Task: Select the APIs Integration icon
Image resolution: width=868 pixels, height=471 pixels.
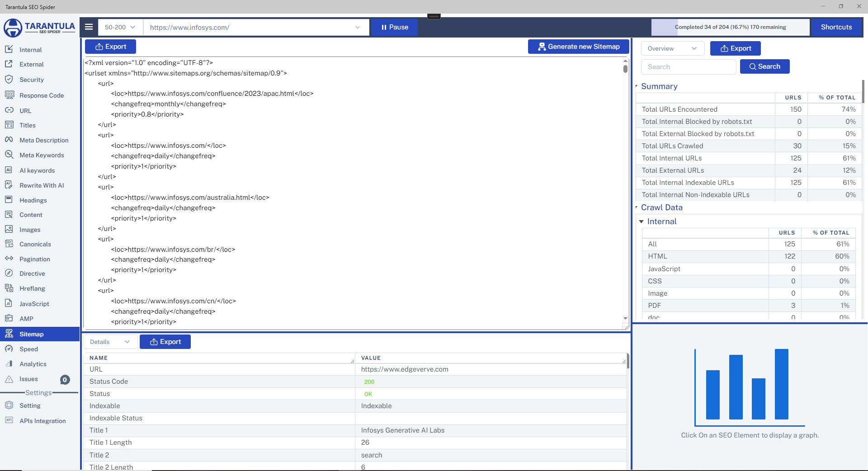Action: [9, 420]
